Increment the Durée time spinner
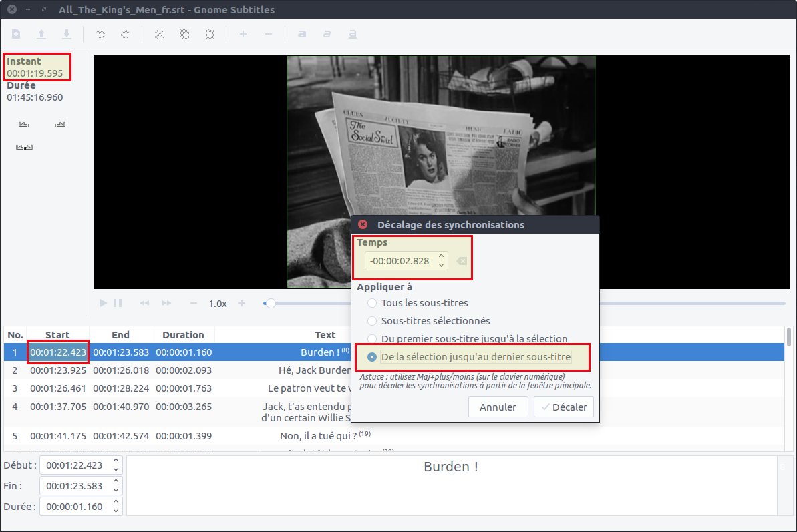The height and width of the screenshot is (532, 797). (116, 502)
